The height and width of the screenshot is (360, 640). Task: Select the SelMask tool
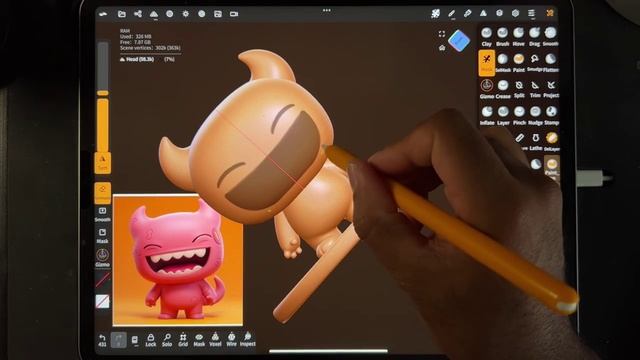point(503,62)
